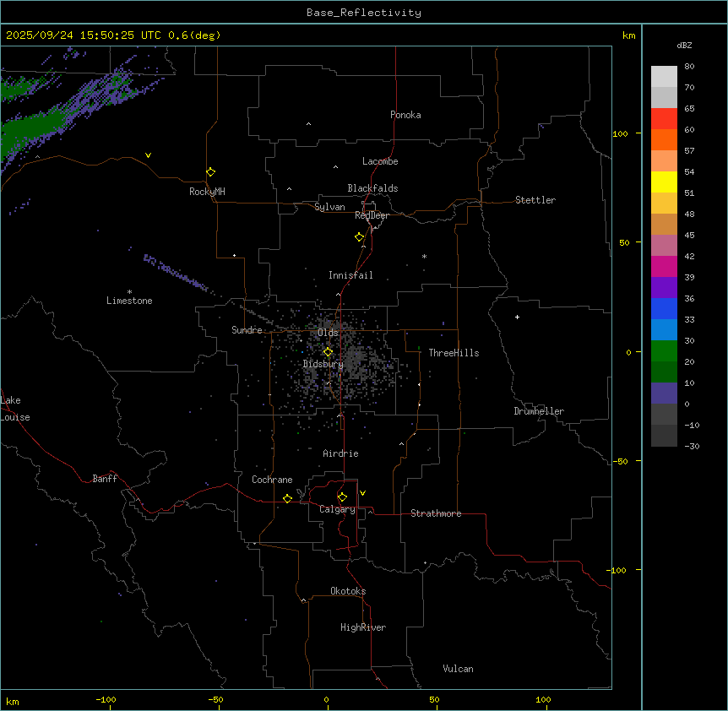The width and height of the screenshot is (728, 711).
Task: Click the yellow diamond marker above RockyMH
Action: coord(210,171)
